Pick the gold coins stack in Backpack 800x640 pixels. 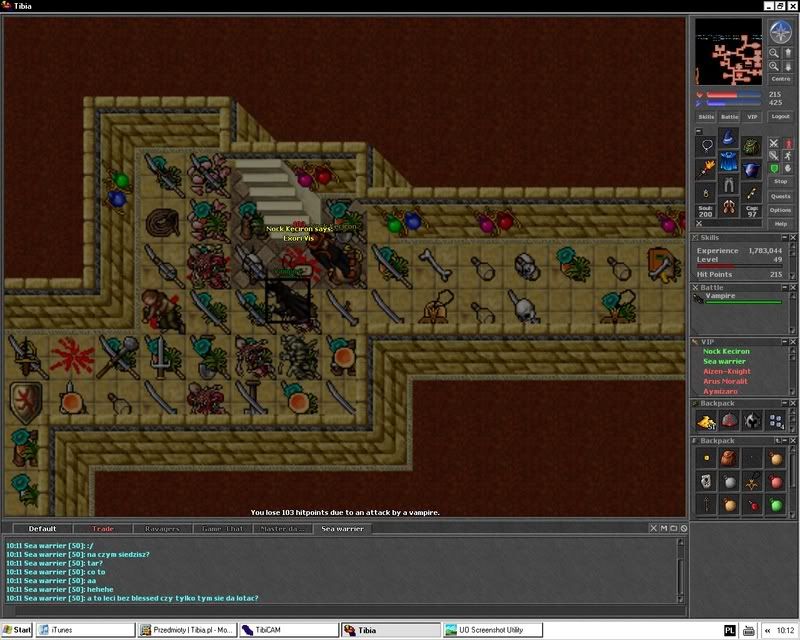coord(707,421)
